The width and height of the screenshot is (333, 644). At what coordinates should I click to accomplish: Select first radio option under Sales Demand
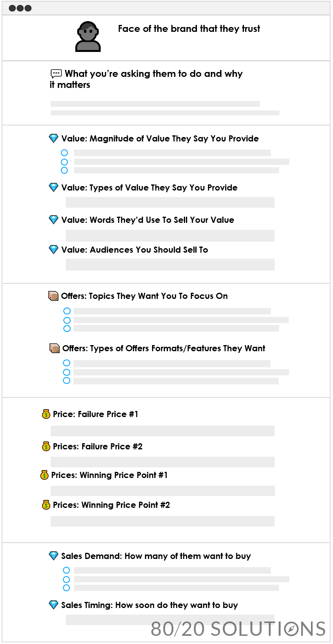click(x=66, y=570)
